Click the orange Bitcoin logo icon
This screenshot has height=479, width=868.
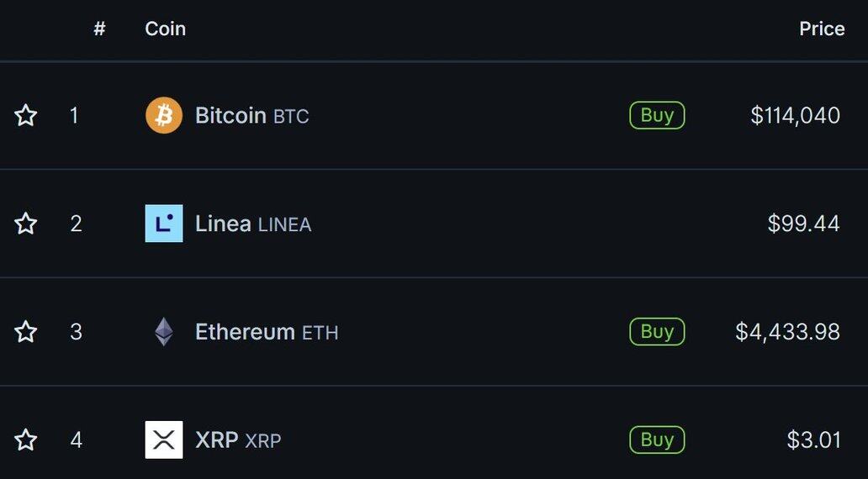[164, 116]
